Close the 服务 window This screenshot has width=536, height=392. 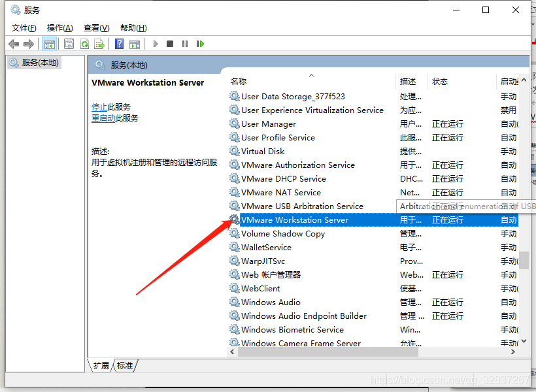pyautogui.click(x=516, y=10)
